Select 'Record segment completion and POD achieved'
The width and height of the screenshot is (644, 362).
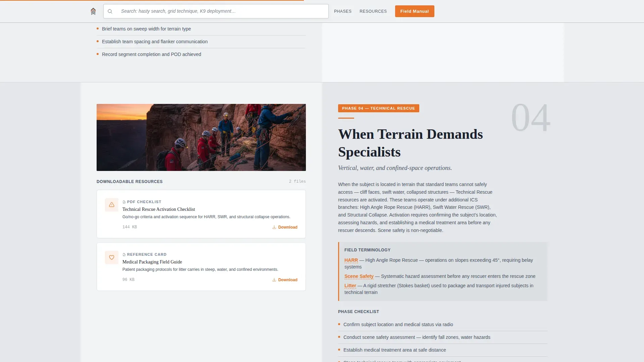coord(201,54)
